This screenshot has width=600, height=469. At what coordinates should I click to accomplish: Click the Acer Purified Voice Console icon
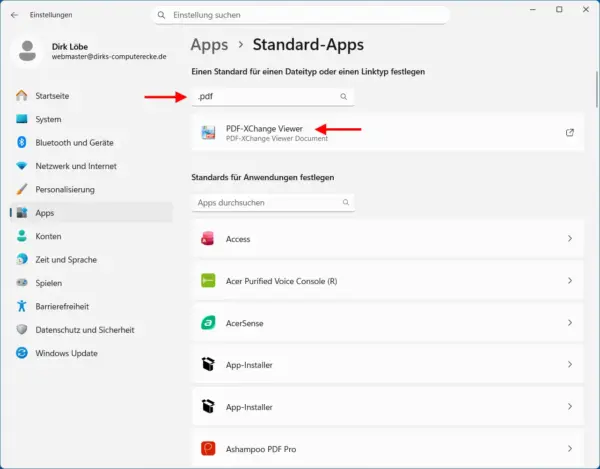(208, 281)
